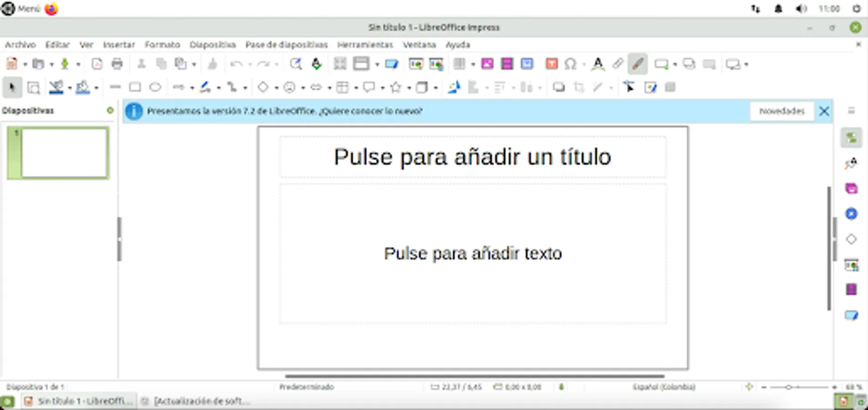Select the Ellipse drawing tool
The height and width of the screenshot is (410, 868).
click(155, 87)
